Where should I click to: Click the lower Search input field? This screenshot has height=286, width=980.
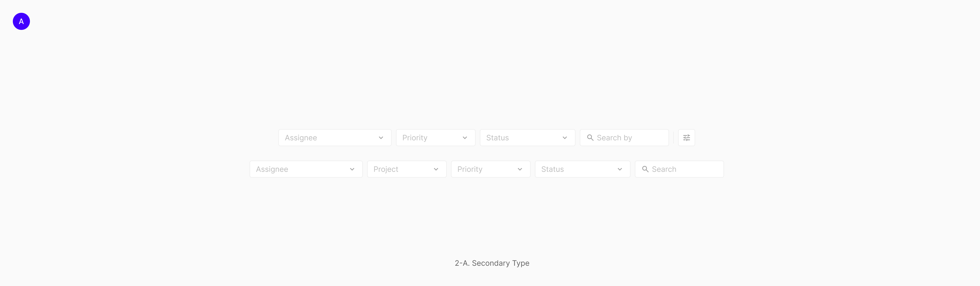[x=679, y=169]
